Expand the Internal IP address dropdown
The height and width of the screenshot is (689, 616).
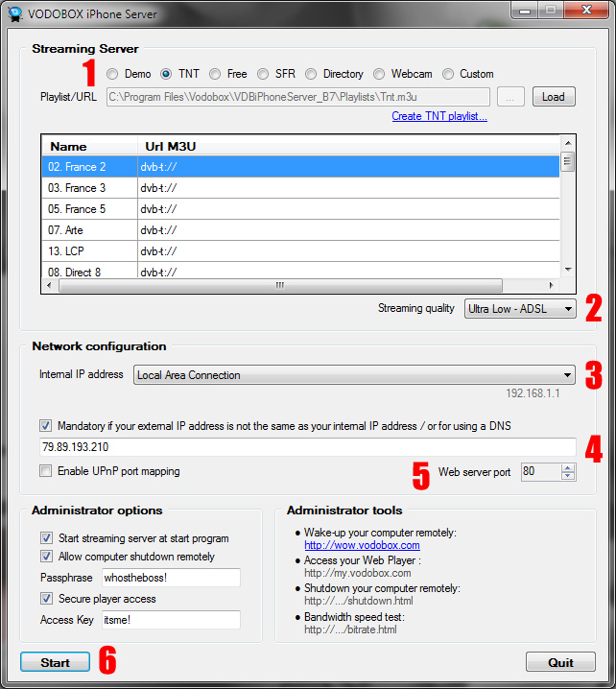click(354, 375)
